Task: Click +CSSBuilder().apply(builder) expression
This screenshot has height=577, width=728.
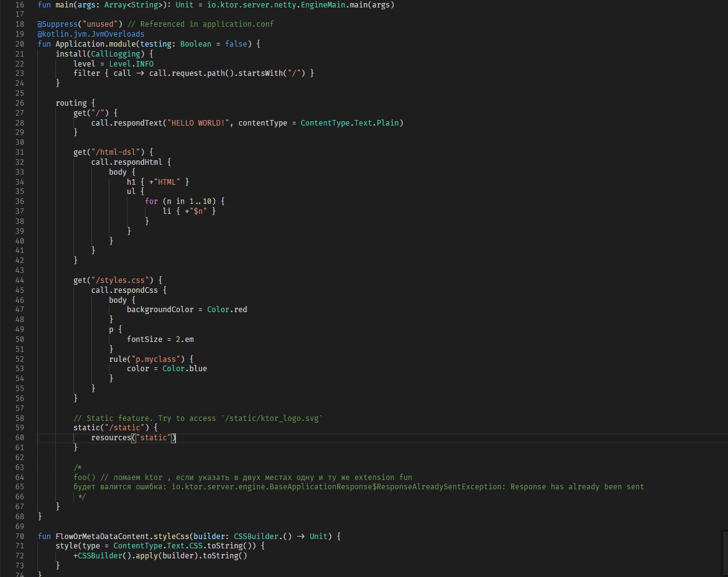Action: [x=136, y=556]
